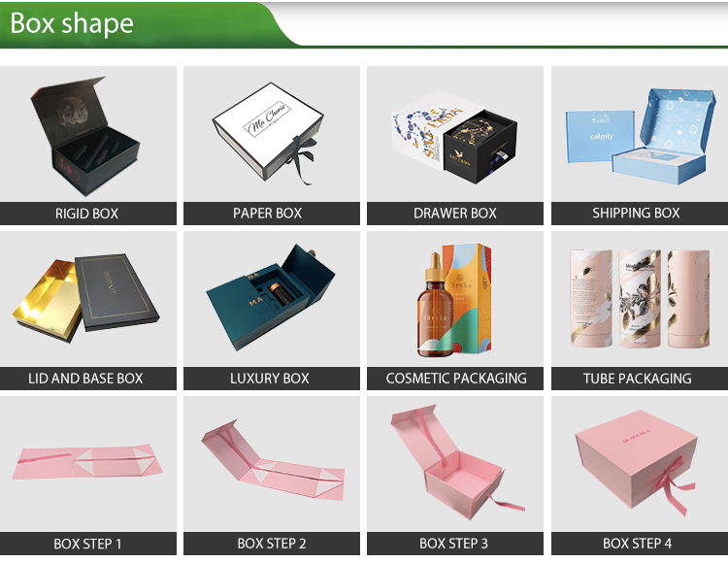Click the closed pink ribbon box step 4 image
The image size is (728, 563).
coord(640,464)
